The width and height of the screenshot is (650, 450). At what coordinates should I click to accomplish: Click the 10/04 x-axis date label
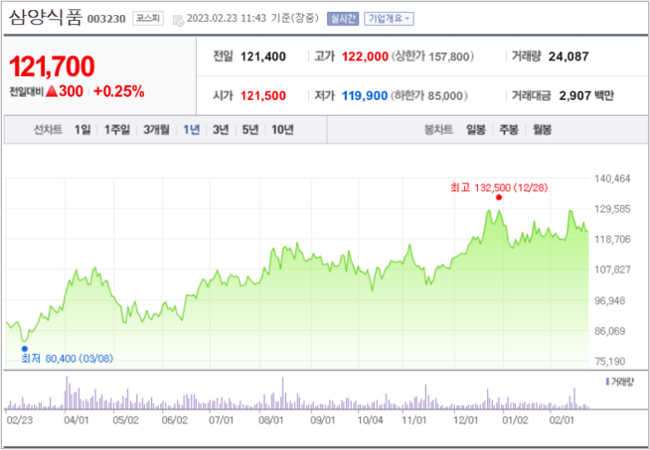tap(370, 420)
